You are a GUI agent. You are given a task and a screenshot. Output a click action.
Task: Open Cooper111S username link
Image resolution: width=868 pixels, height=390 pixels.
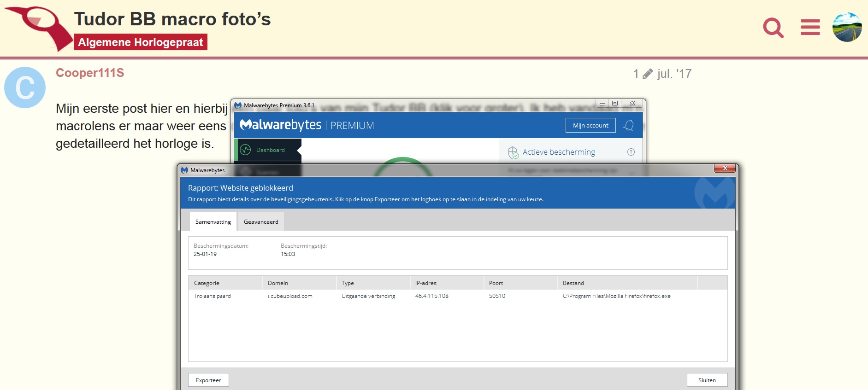pos(90,73)
